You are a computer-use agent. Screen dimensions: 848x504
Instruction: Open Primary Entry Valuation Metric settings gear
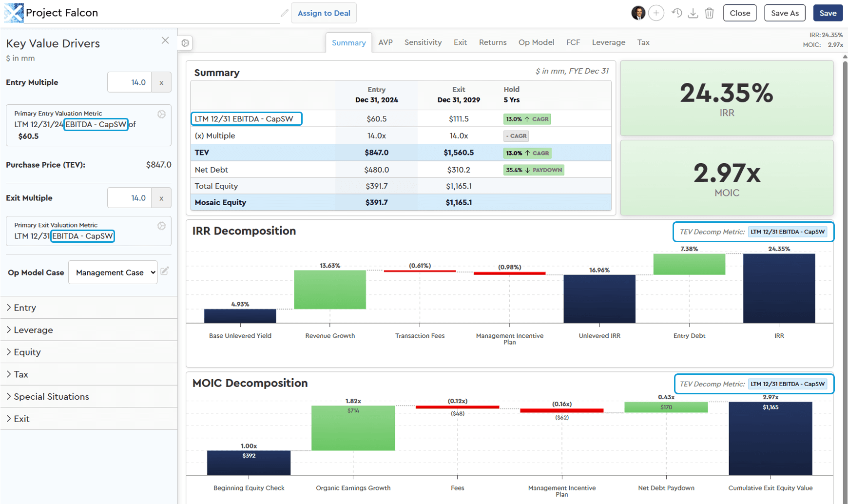click(161, 114)
